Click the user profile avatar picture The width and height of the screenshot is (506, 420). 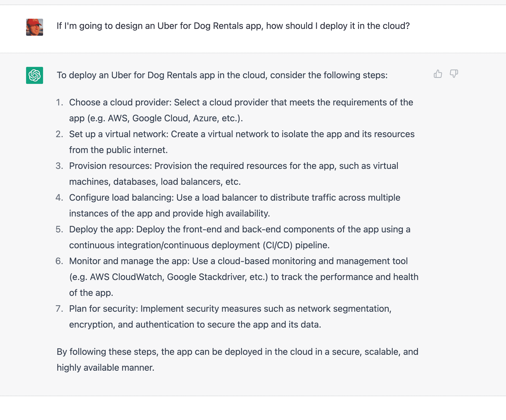pos(35,27)
